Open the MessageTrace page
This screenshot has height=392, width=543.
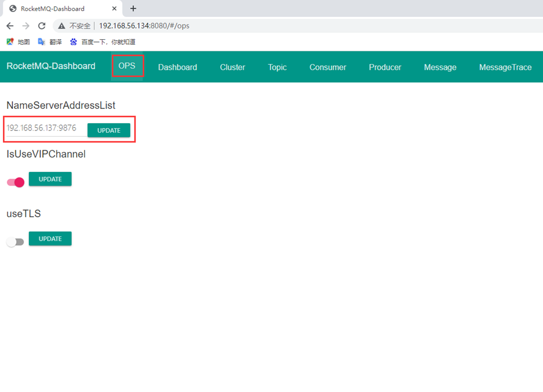(505, 67)
